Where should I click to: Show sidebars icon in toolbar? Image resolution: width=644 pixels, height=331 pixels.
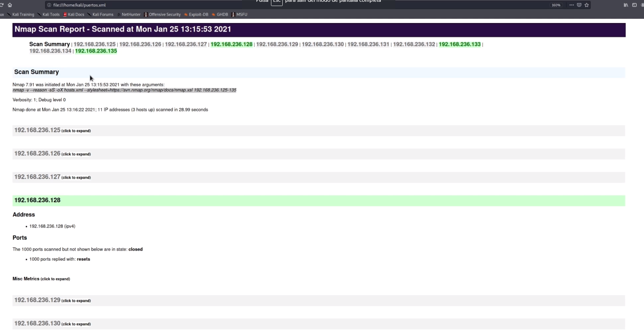[x=634, y=5]
